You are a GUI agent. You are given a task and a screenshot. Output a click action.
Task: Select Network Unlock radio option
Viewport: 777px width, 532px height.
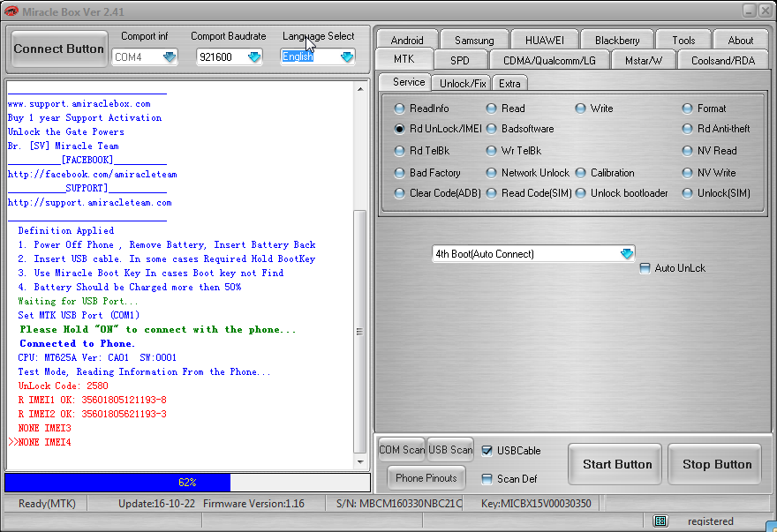pyautogui.click(x=528, y=173)
